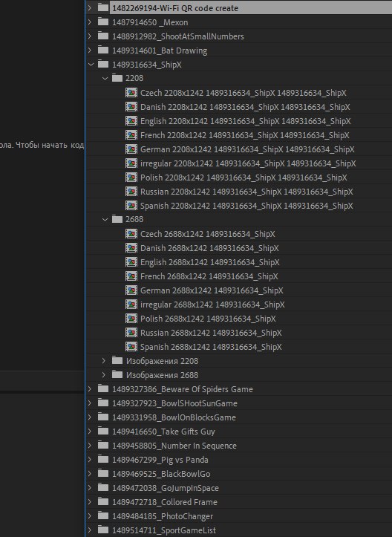This screenshot has width=392, height=537.
Task: Select irregular 2688x1242 1489316634_ShipX file name
Action: tap(212, 305)
